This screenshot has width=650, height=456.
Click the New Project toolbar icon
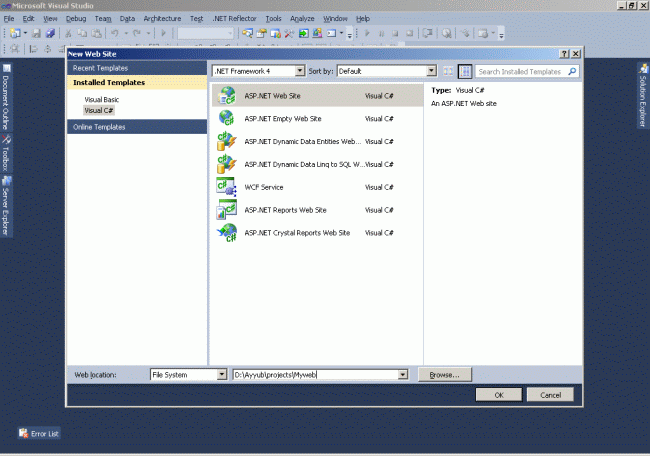pyautogui.click(x=15, y=33)
